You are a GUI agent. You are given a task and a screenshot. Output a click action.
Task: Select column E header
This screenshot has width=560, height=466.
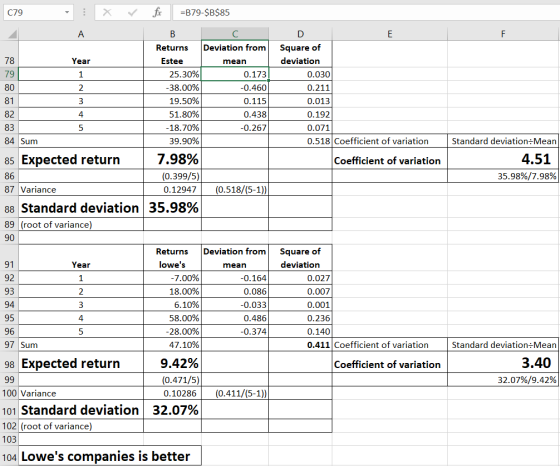click(x=390, y=34)
